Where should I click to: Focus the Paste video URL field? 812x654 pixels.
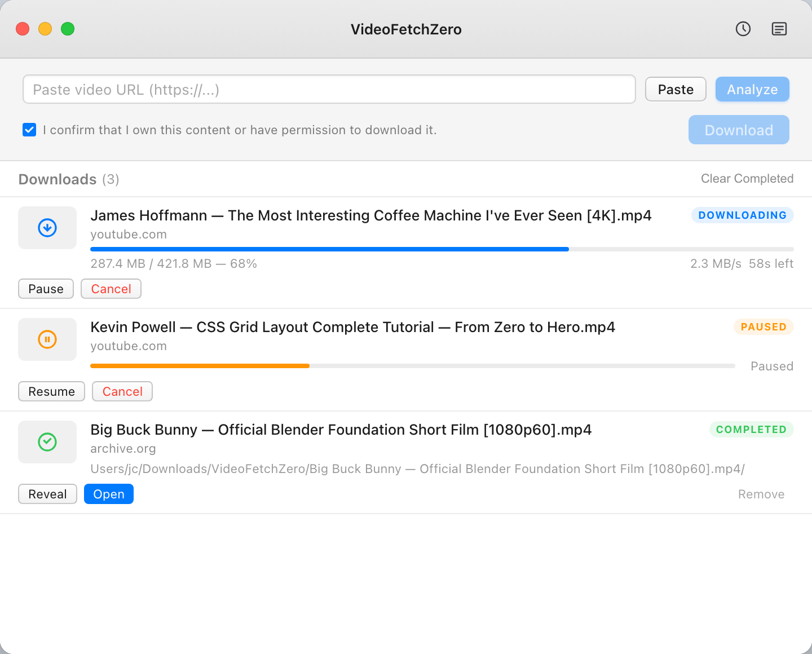[329, 89]
